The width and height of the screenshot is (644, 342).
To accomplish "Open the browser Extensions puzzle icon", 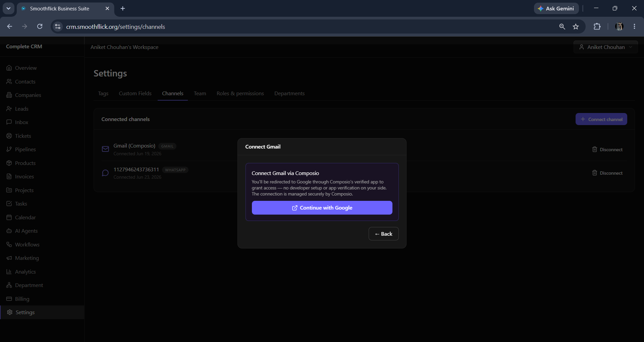I will pyautogui.click(x=597, y=26).
